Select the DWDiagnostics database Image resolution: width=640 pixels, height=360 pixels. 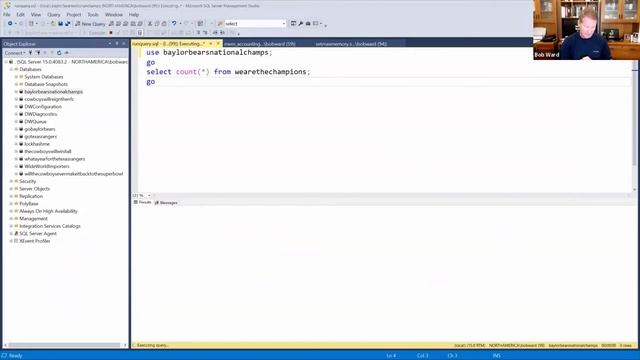40,114
